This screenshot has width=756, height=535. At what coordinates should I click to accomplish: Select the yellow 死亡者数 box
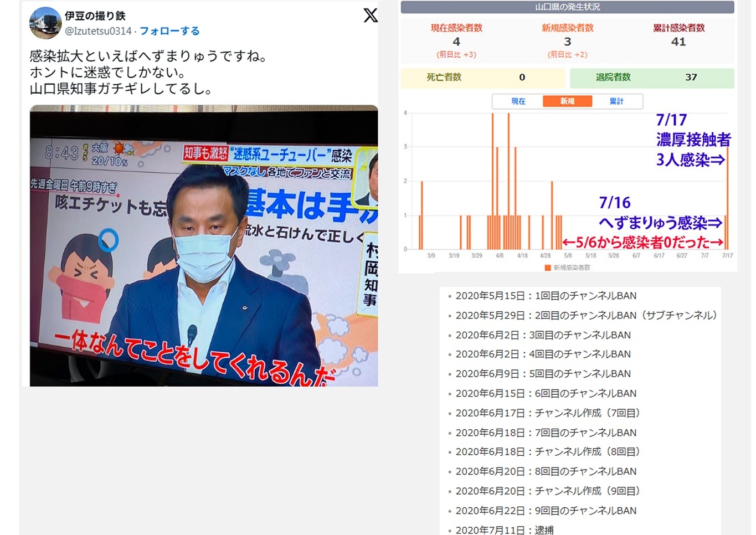(482, 78)
